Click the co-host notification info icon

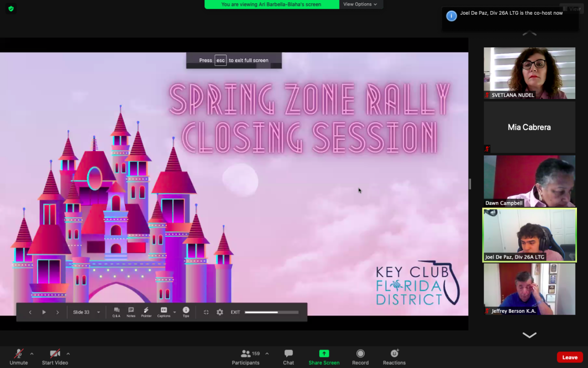click(x=452, y=16)
